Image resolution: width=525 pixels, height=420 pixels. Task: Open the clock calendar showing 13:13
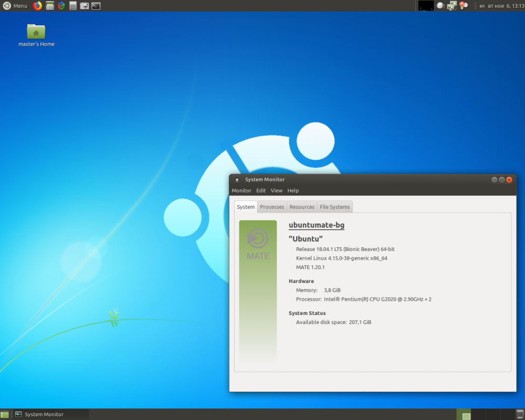point(506,6)
